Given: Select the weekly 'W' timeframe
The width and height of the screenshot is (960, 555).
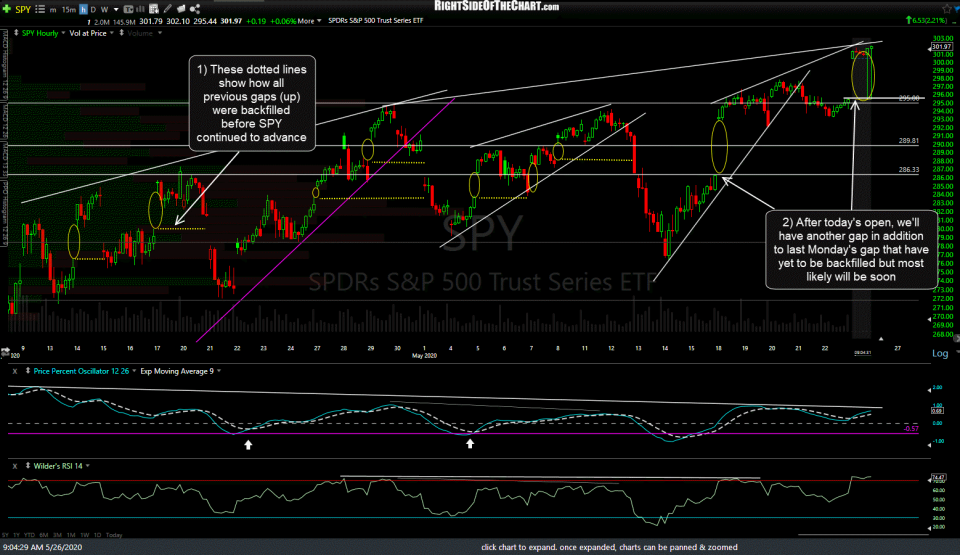Looking at the screenshot, I should pos(104,10).
